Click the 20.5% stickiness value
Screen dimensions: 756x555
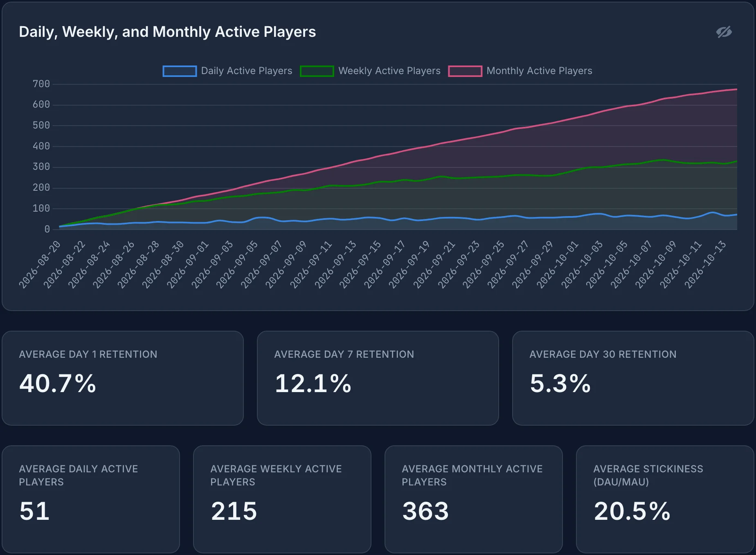pyautogui.click(x=632, y=511)
